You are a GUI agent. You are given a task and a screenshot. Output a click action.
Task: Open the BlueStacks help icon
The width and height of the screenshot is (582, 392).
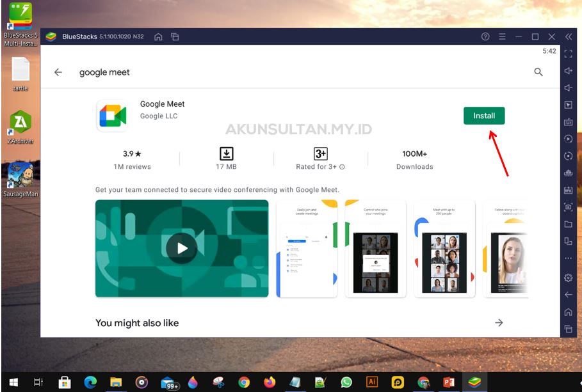tap(485, 36)
